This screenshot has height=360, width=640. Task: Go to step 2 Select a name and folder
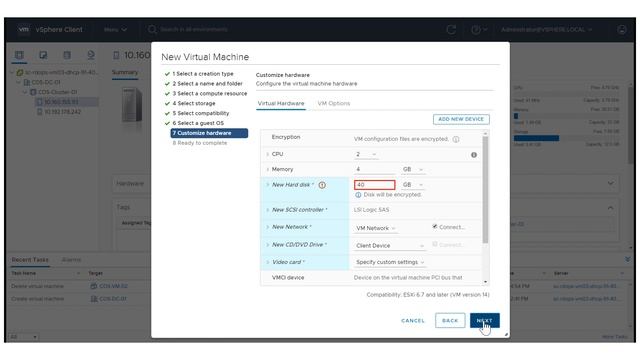click(x=207, y=84)
